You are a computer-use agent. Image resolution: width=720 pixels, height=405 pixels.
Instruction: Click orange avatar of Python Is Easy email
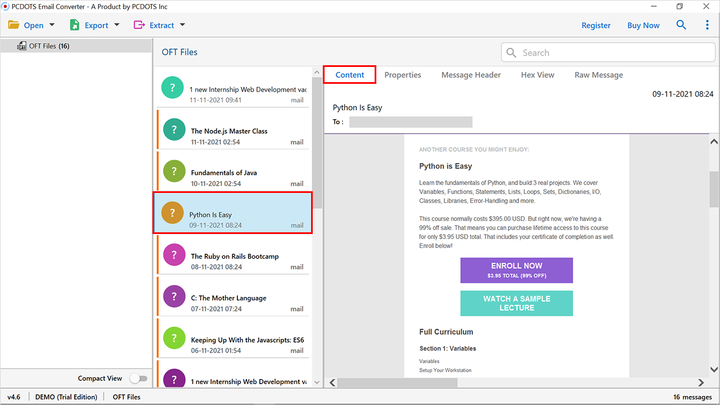coord(172,213)
